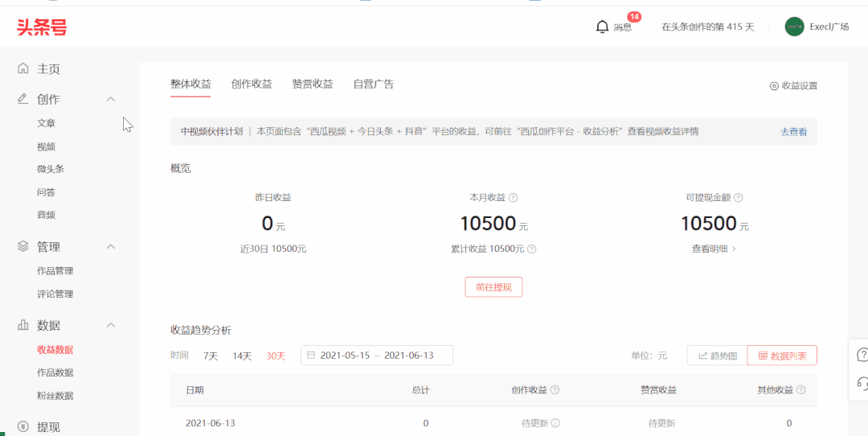
Task: Open the date range picker field
Action: coord(377,355)
